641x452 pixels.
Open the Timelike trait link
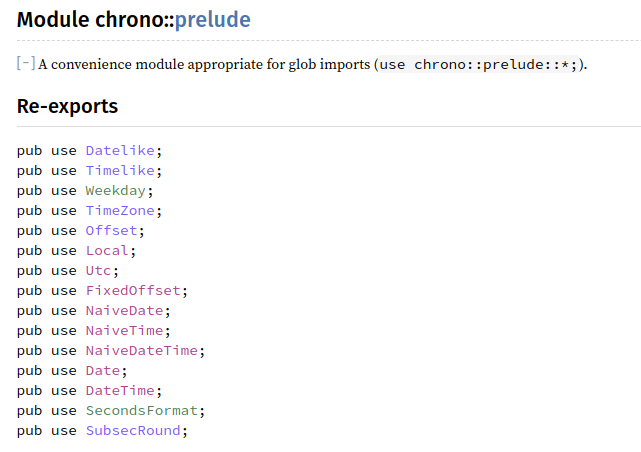click(120, 170)
